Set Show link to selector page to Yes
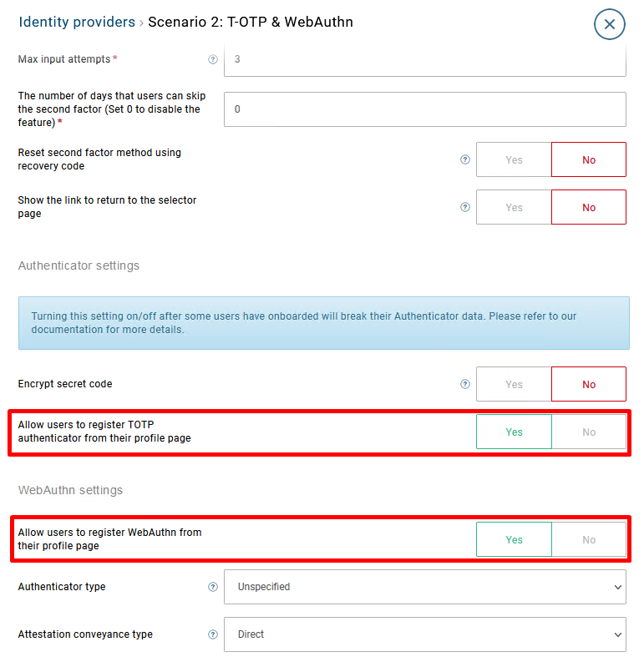The image size is (644, 662). click(x=514, y=207)
